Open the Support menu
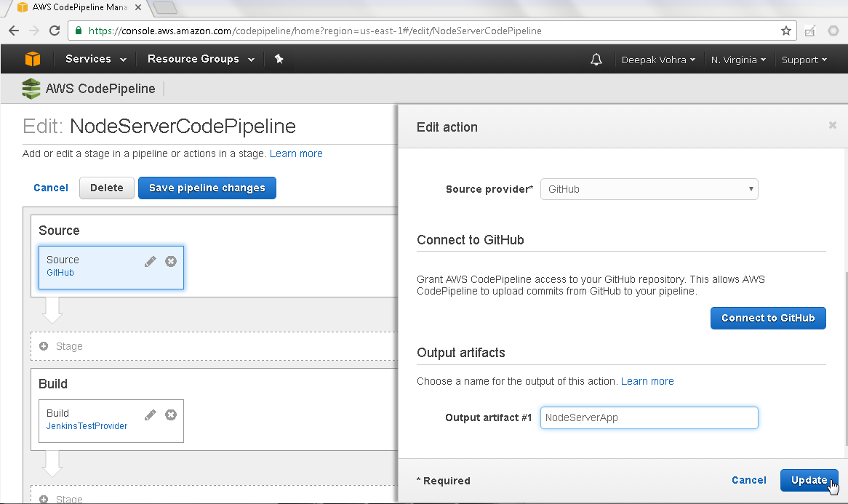This screenshot has width=848, height=504. (804, 60)
